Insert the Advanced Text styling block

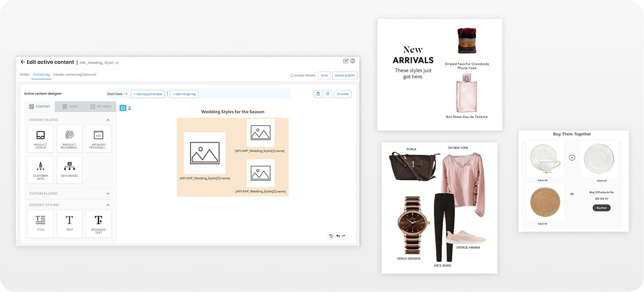pyautogui.click(x=98, y=223)
